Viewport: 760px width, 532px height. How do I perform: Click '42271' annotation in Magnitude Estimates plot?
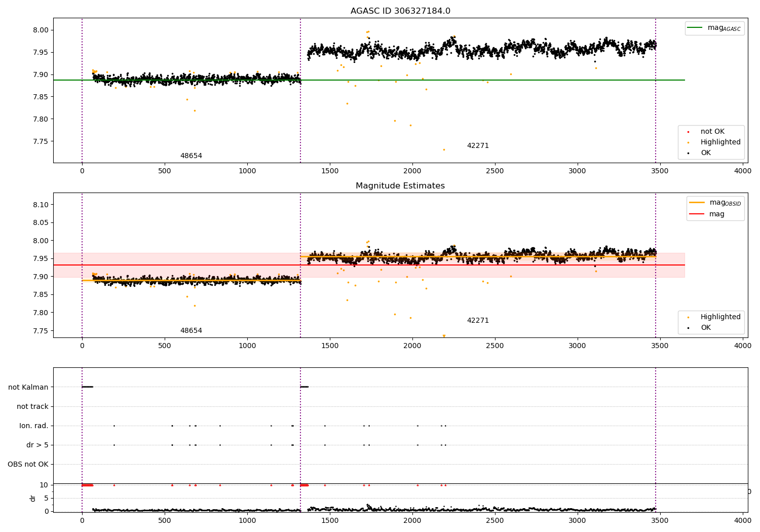[x=478, y=321]
